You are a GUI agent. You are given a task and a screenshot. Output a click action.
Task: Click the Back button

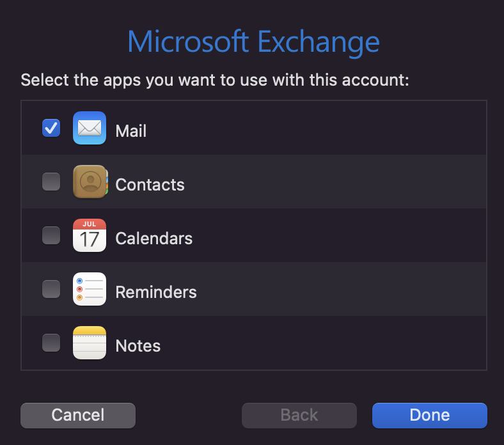point(299,415)
